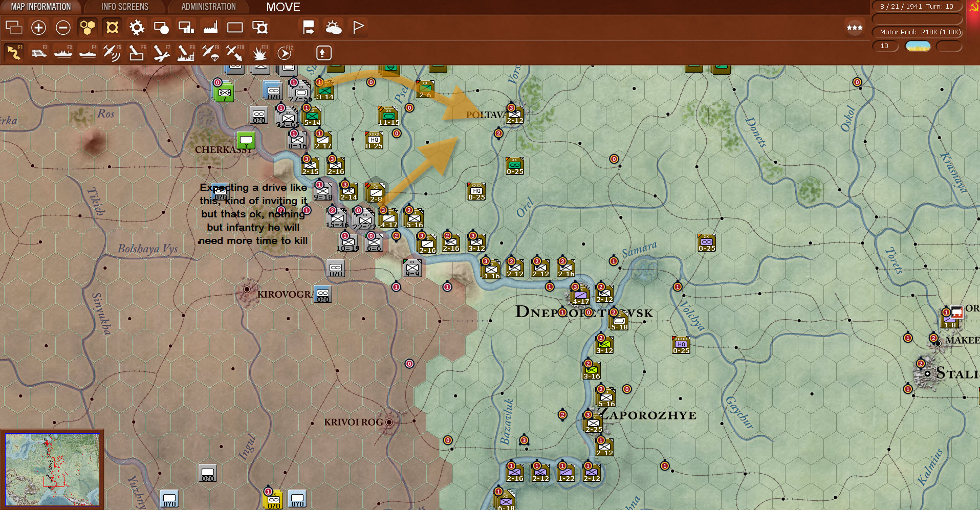
Task: Select the Soviet 1-22 unit counter
Action: click(x=566, y=473)
